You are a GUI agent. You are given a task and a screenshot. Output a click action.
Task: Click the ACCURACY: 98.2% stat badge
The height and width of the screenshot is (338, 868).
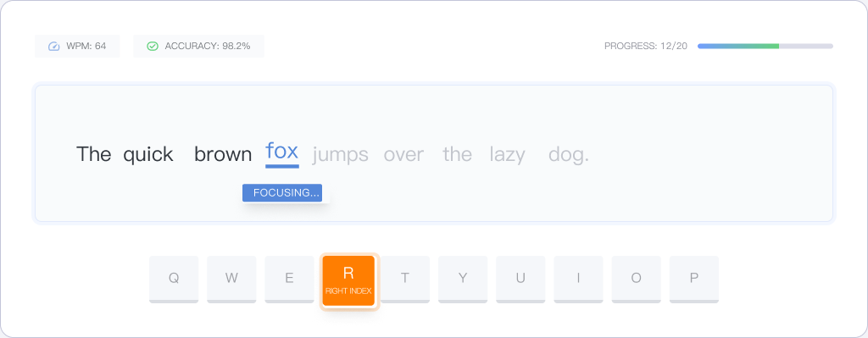pyautogui.click(x=198, y=47)
